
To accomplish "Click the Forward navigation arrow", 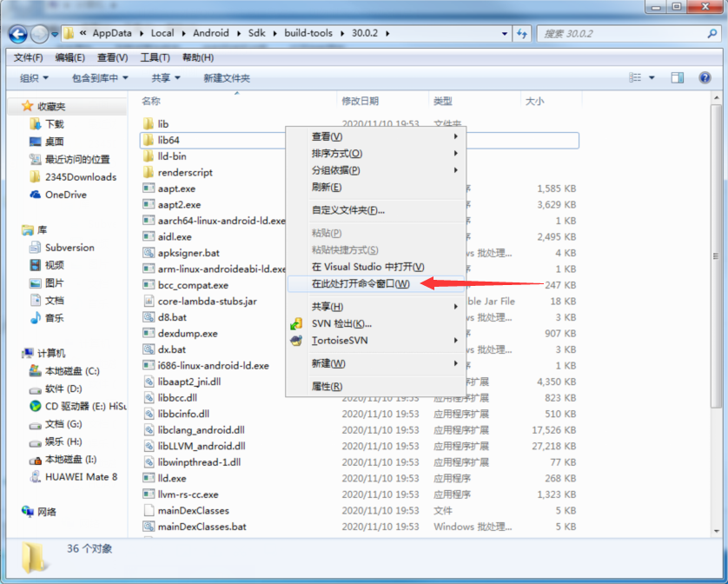I will (x=39, y=33).
